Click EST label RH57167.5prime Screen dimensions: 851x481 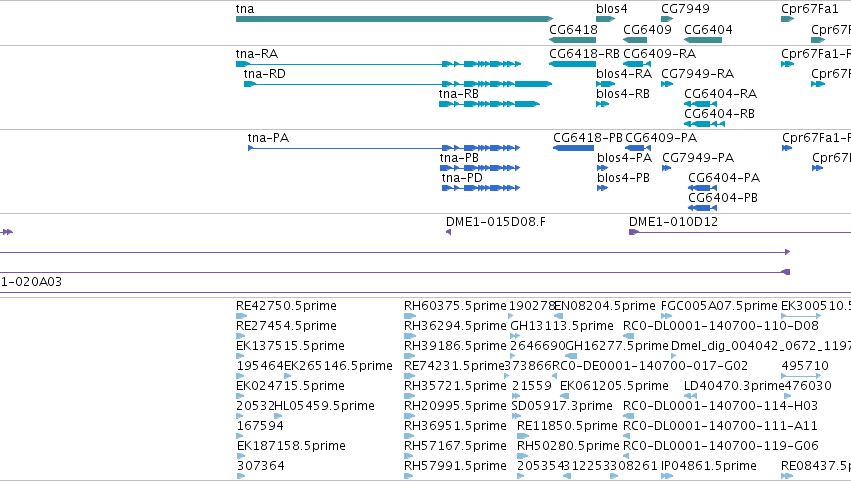pos(455,446)
